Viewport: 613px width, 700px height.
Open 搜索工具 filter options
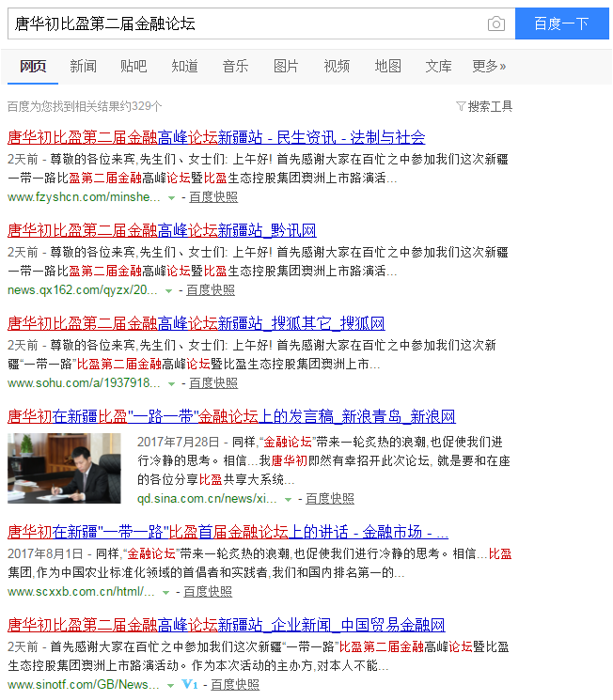tap(490, 106)
